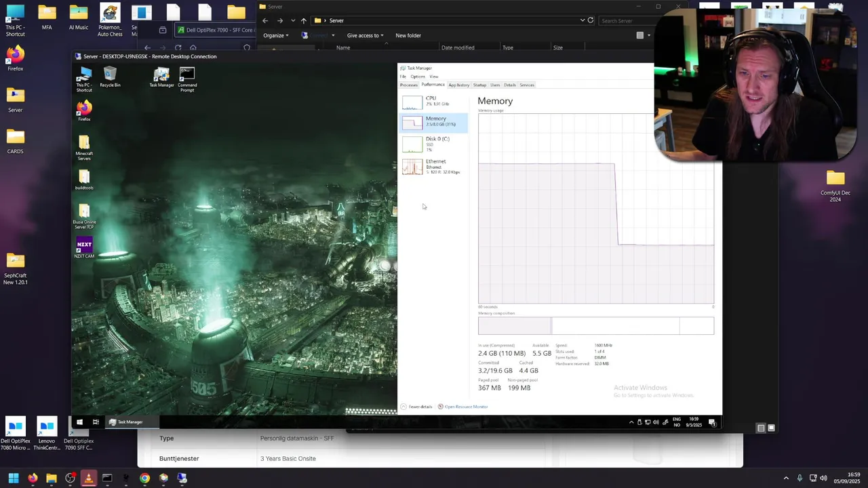Screen dimensions: 868x488
Task: Open CARDS folder on desktop
Action: point(15,142)
